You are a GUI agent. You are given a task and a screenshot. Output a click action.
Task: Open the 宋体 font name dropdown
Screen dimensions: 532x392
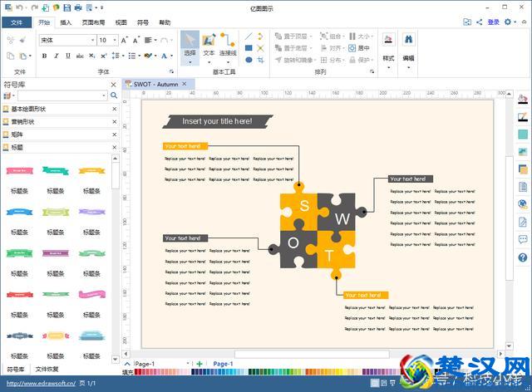point(92,41)
